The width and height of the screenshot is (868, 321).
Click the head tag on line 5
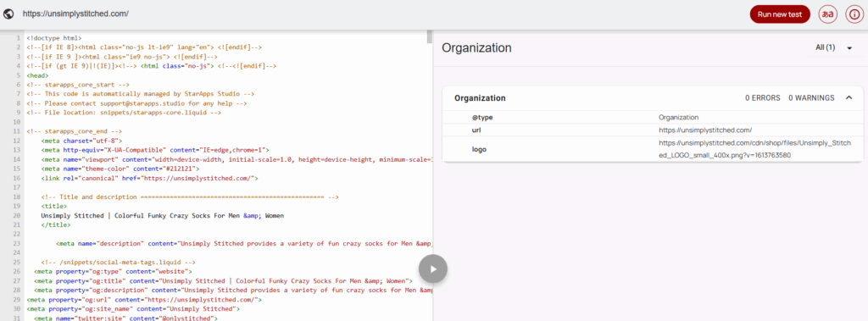[37, 75]
